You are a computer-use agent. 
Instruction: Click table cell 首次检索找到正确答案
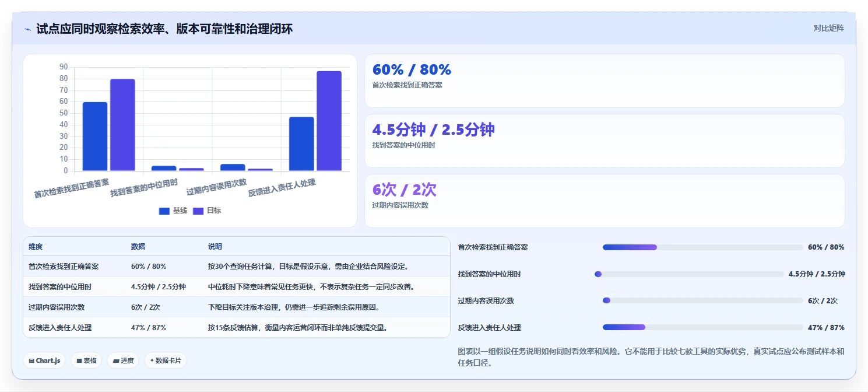tap(64, 267)
